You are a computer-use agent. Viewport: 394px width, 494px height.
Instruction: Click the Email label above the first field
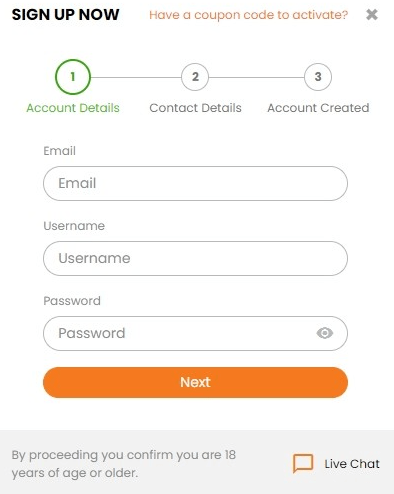coord(60,151)
